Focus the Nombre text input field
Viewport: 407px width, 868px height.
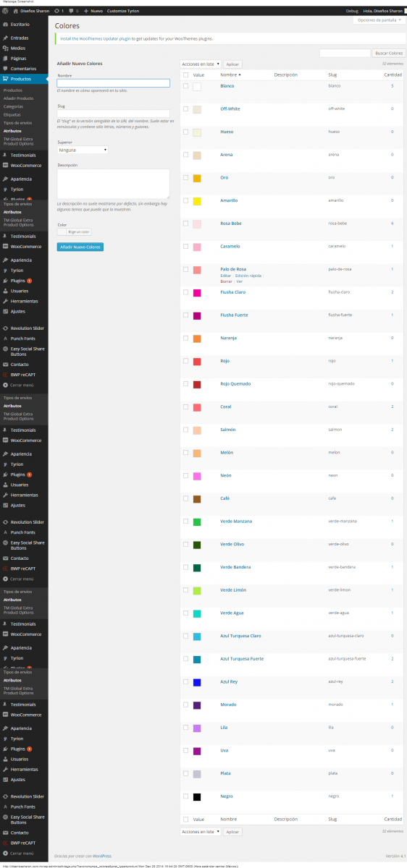click(x=113, y=83)
